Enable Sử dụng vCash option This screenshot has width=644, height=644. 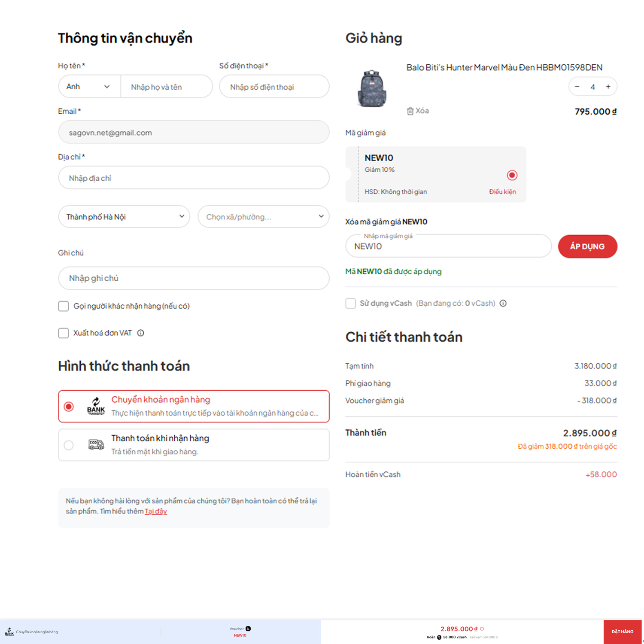[x=350, y=304]
